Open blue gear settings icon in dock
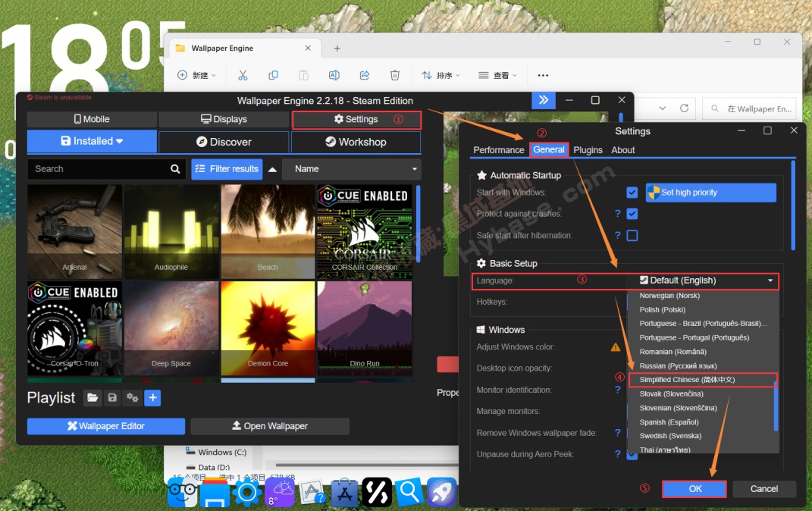The height and width of the screenshot is (511, 812). [x=247, y=492]
